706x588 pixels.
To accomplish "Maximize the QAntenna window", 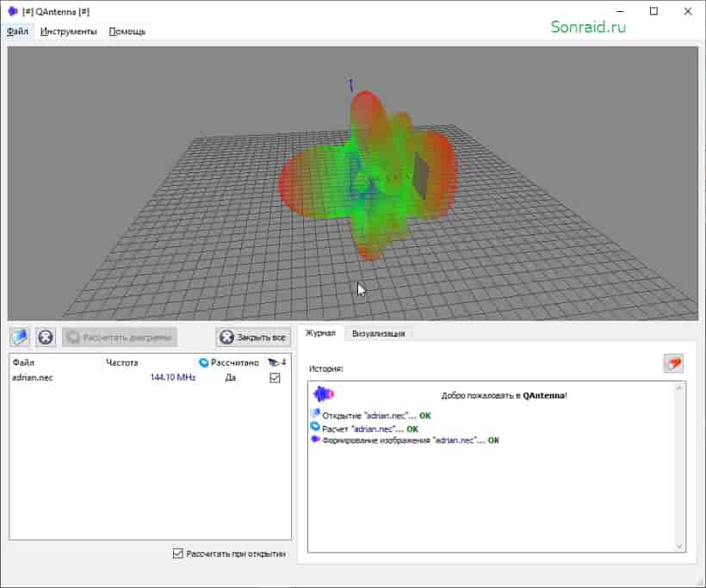I will coord(653,11).
